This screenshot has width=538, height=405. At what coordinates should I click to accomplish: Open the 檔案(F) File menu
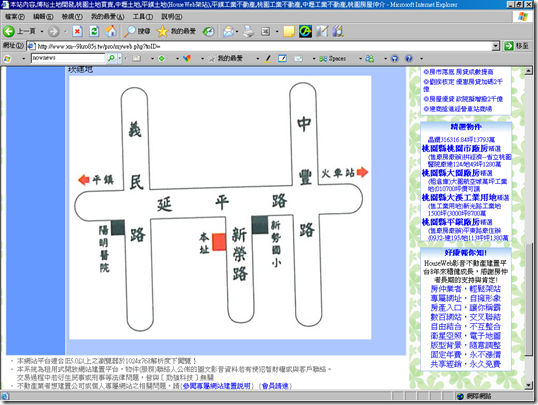point(15,16)
